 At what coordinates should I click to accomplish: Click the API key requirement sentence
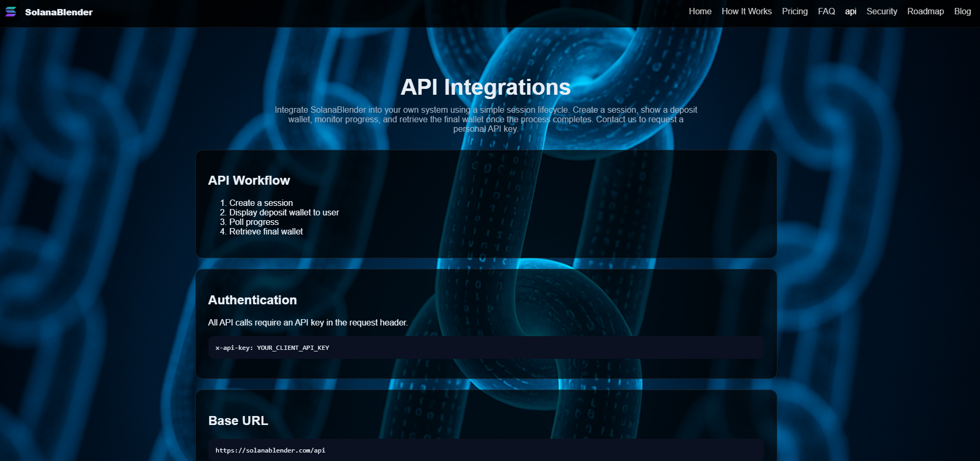coord(308,322)
